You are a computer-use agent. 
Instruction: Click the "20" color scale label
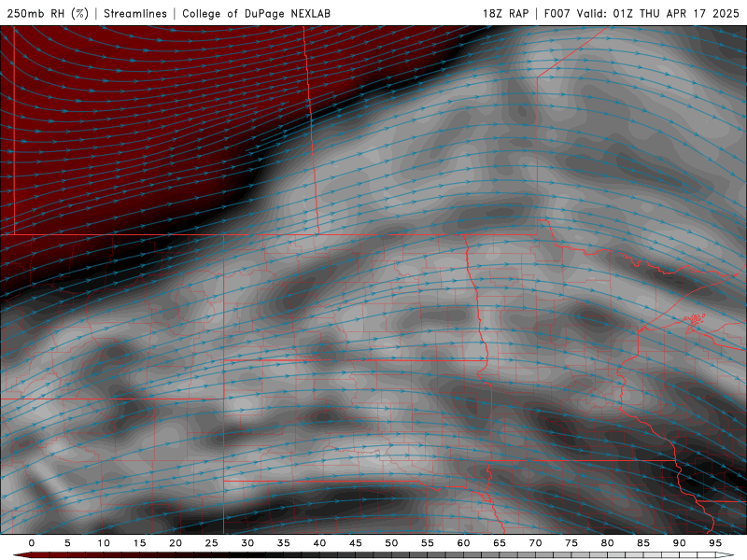176,543
